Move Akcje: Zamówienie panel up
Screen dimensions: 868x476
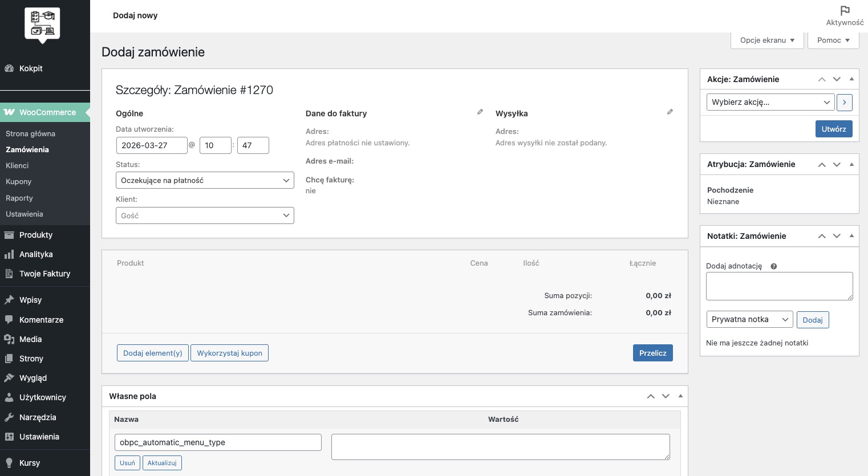pos(822,79)
